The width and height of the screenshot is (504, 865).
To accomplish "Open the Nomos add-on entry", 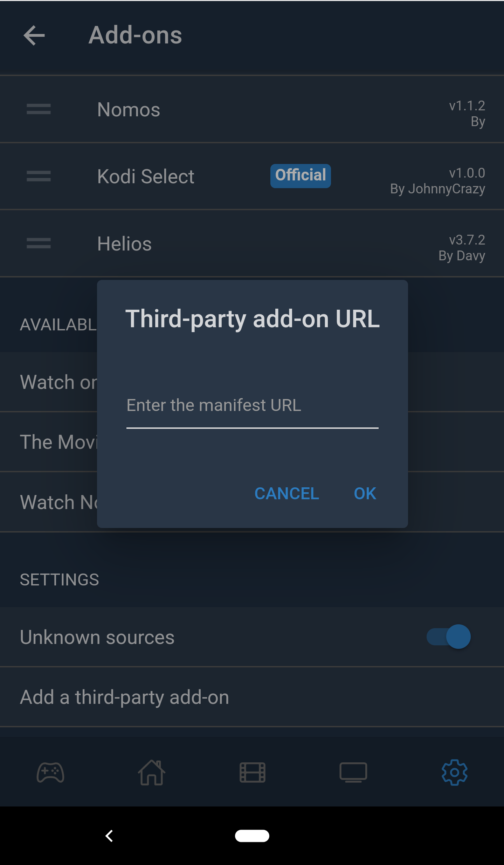I will tap(252, 109).
